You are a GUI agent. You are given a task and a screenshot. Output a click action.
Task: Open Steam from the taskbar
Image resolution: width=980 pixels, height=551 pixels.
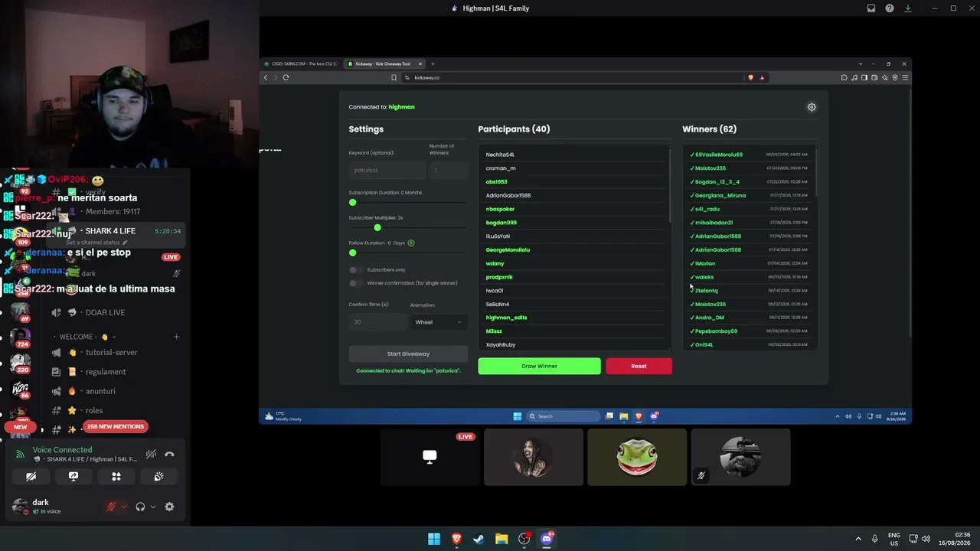[479, 539]
